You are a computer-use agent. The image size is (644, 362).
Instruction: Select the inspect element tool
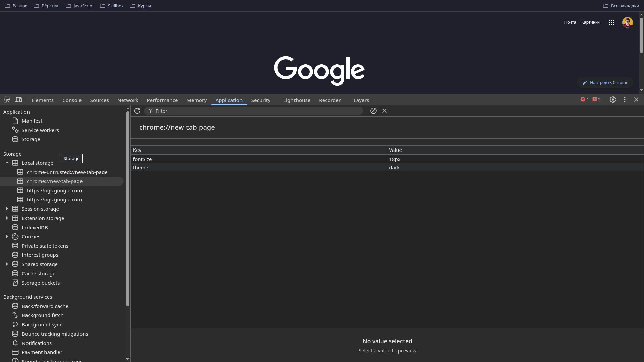[7, 100]
